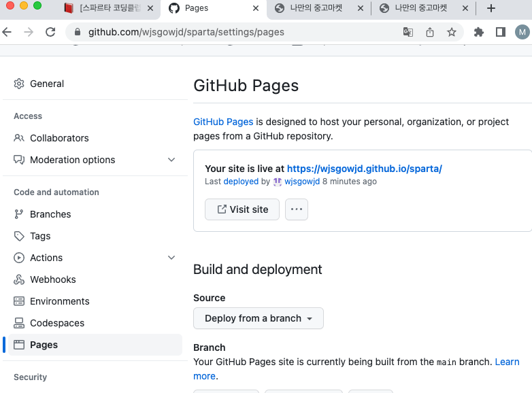Viewport: 532px width, 393px height.
Task: Close the second 나만의 중고마켓 tab
Action: coord(465,8)
